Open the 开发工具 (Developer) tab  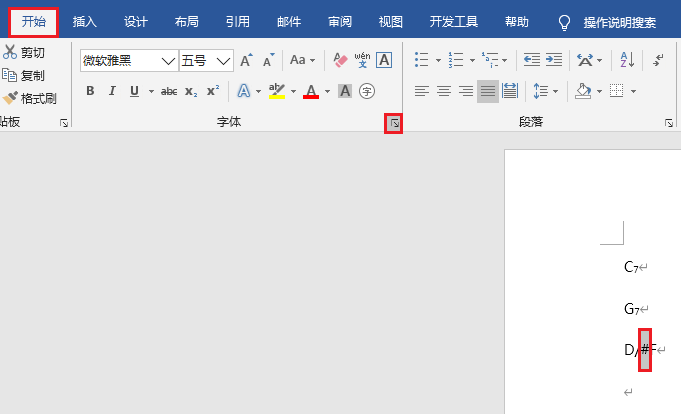tap(453, 22)
